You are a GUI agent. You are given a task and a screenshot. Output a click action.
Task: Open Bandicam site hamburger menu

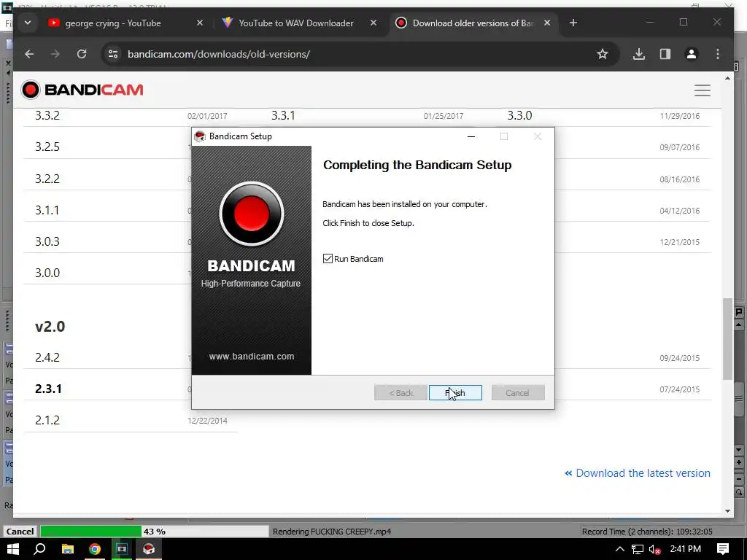coord(703,90)
